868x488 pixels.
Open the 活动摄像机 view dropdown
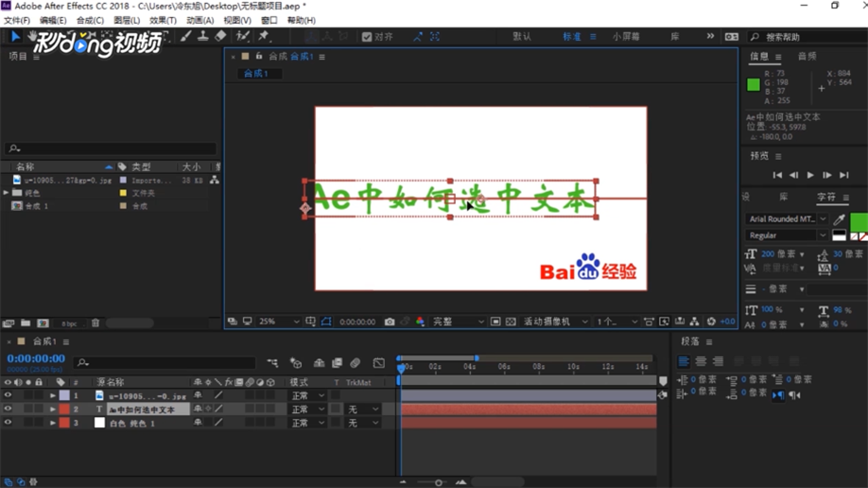(555, 322)
